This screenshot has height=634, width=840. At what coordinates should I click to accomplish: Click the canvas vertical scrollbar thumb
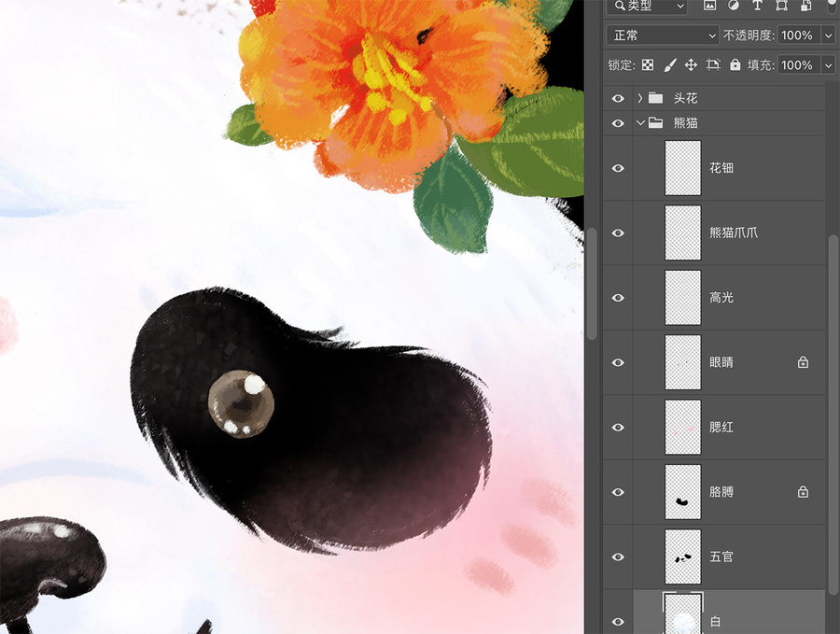[x=592, y=284]
